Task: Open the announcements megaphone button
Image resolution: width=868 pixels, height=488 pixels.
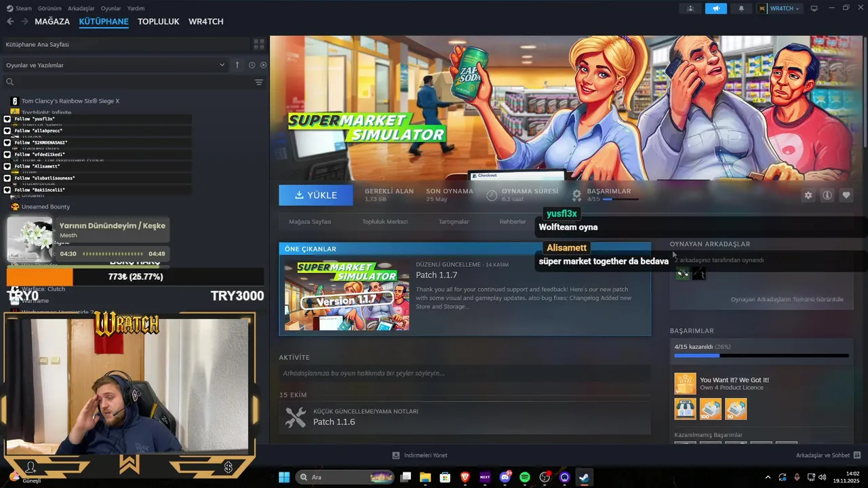Action: tap(715, 8)
